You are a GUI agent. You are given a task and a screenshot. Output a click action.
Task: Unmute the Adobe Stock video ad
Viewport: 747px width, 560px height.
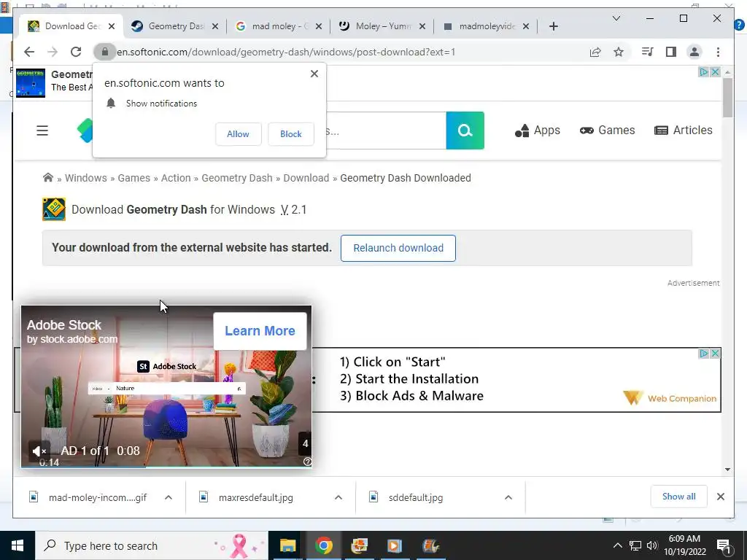pyautogui.click(x=39, y=451)
